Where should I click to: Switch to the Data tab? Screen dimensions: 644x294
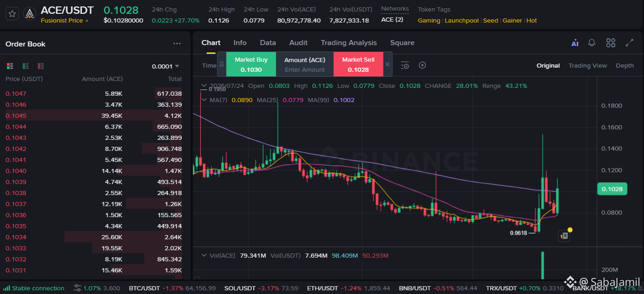tap(268, 43)
